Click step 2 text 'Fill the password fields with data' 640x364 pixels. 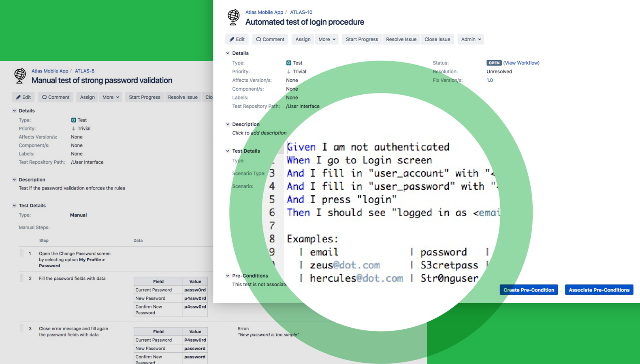click(72, 279)
